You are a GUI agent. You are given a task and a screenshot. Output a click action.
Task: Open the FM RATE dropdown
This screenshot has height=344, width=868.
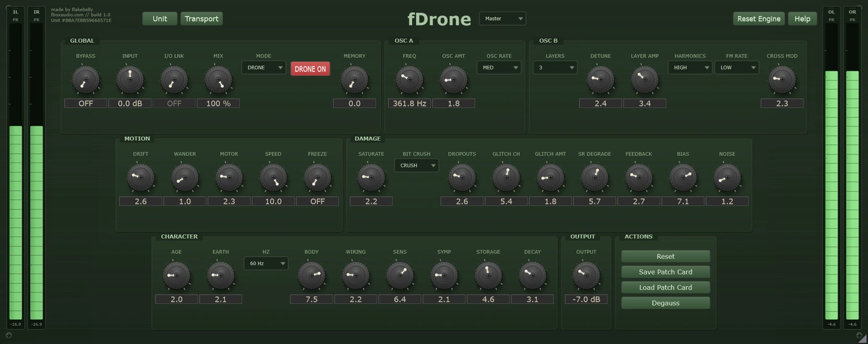tap(737, 68)
